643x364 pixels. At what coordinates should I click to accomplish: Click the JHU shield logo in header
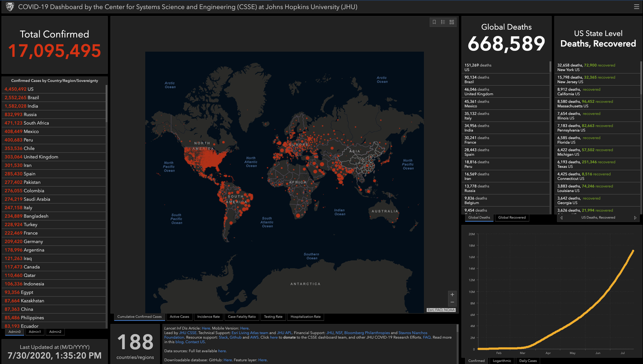(x=9, y=7)
